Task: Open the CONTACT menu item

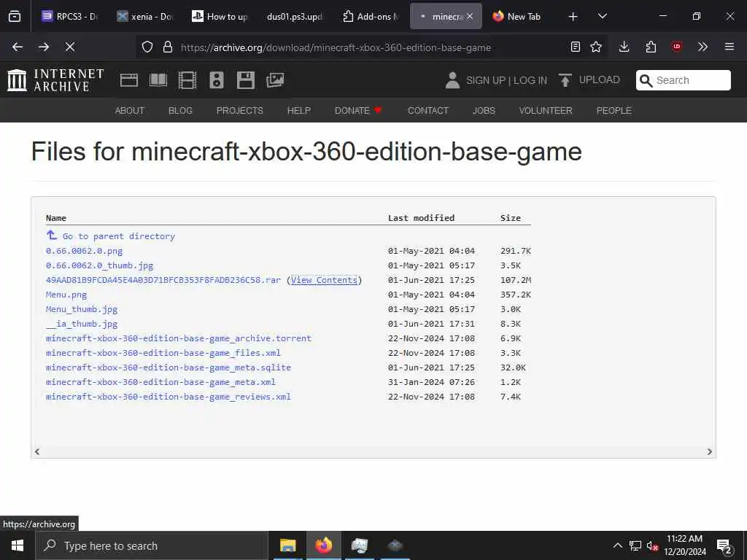Action: point(428,111)
